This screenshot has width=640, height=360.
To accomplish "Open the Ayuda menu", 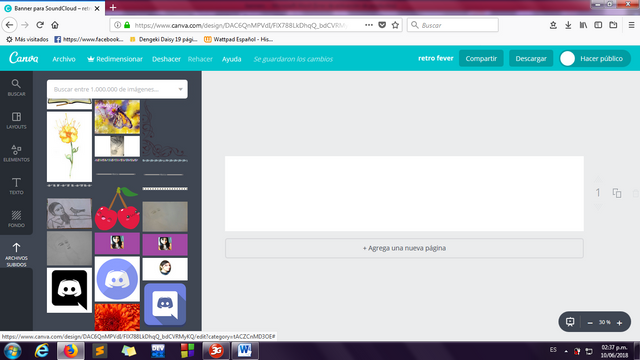I will pos(231,59).
